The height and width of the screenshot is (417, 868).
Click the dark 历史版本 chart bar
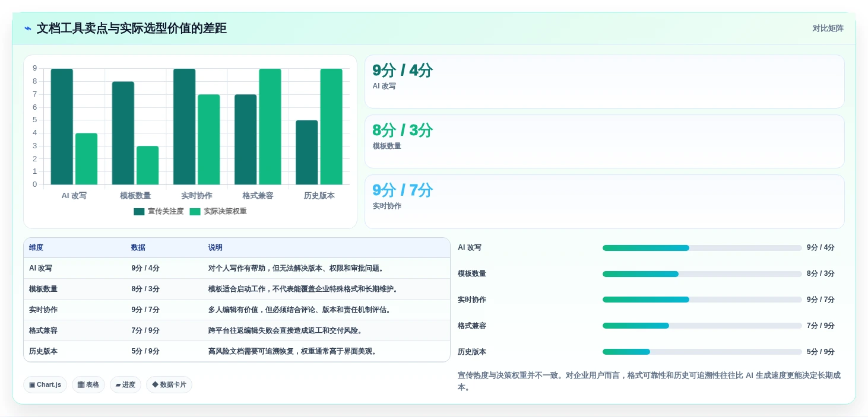307,152
